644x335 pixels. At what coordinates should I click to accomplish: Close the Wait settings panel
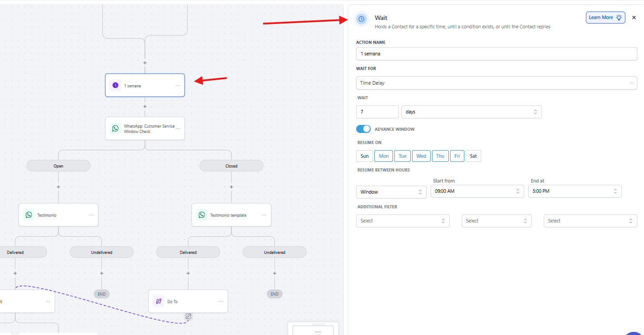pyautogui.click(x=634, y=18)
